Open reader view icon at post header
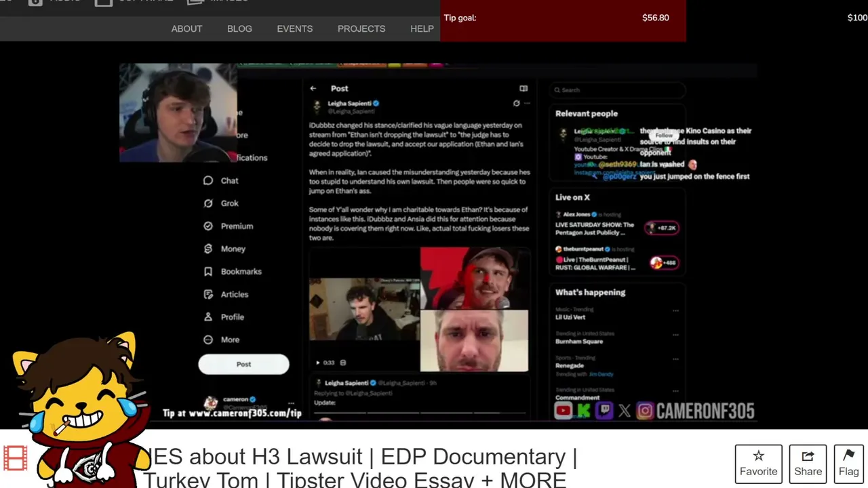This screenshot has height=488, width=868. point(524,88)
